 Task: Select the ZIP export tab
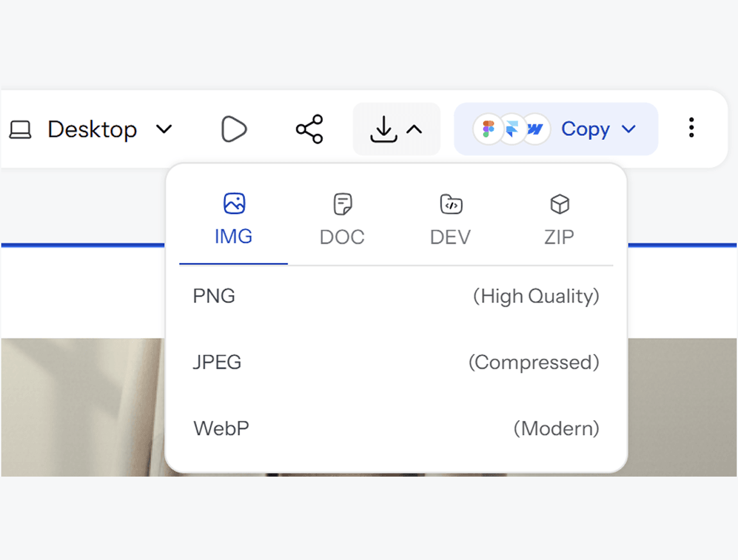click(559, 218)
